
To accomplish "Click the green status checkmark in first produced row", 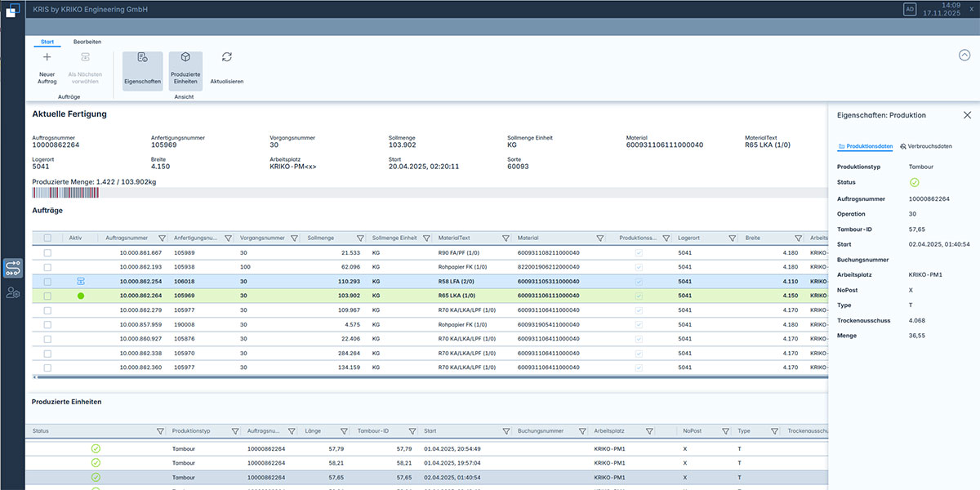I will (x=96, y=448).
